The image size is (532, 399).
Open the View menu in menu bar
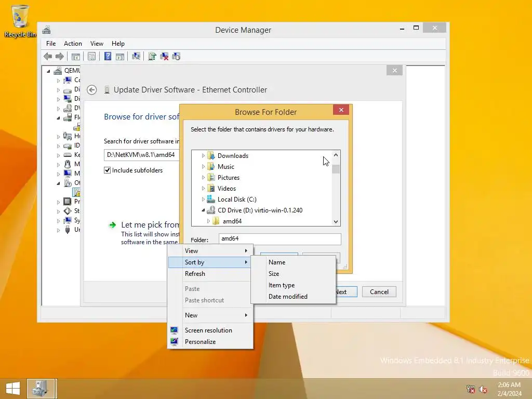point(97,44)
